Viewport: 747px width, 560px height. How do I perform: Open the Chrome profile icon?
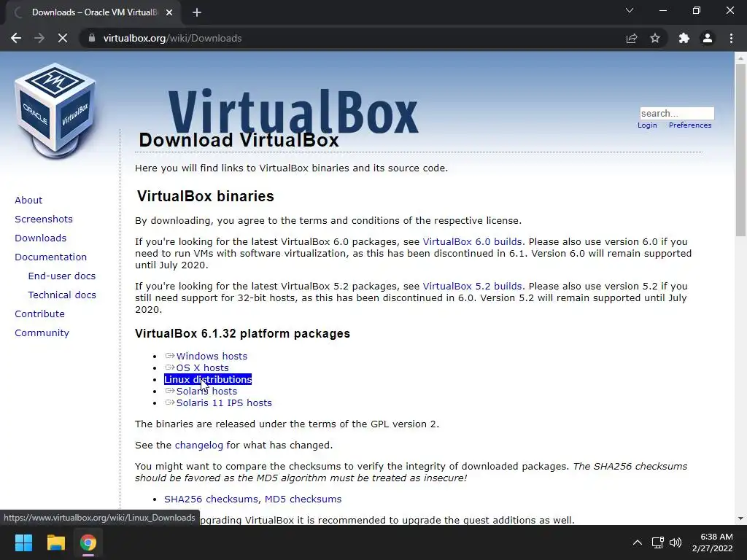[708, 38]
